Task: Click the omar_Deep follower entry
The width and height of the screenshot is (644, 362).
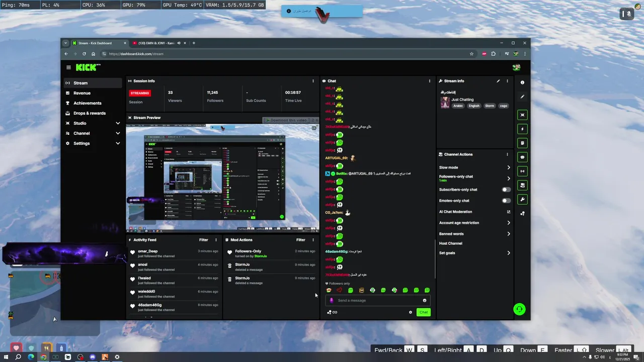Action: click(x=174, y=253)
